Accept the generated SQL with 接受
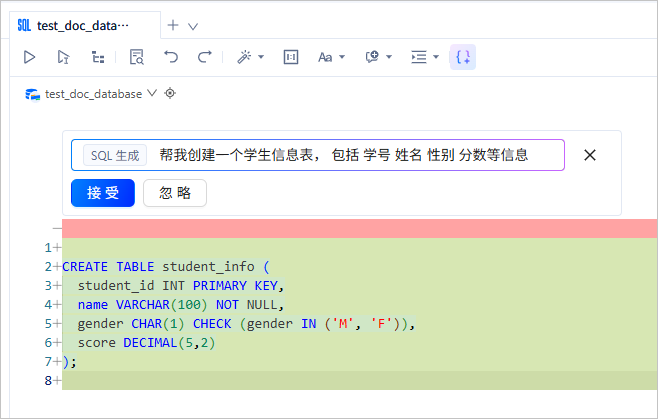 [103, 193]
